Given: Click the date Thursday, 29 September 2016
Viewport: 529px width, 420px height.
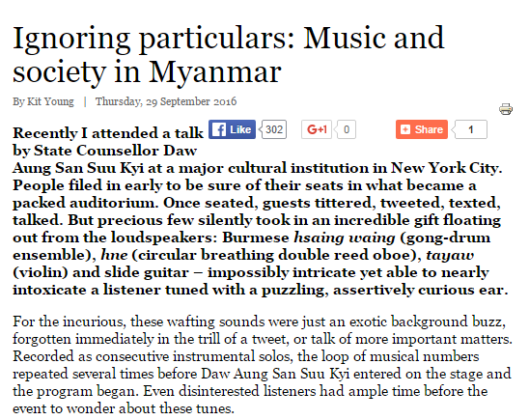Looking at the screenshot, I should click(x=166, y=101).
